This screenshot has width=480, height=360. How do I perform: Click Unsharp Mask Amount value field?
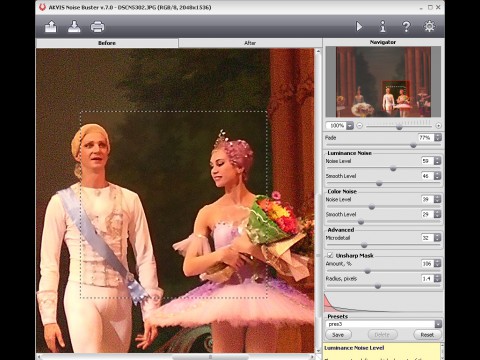pos(427,263)
